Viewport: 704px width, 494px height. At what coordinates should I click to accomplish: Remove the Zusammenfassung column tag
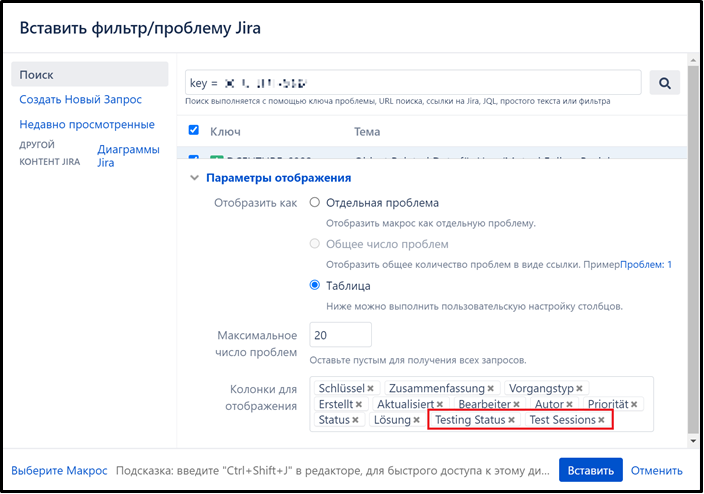click(x=491, y=389)
